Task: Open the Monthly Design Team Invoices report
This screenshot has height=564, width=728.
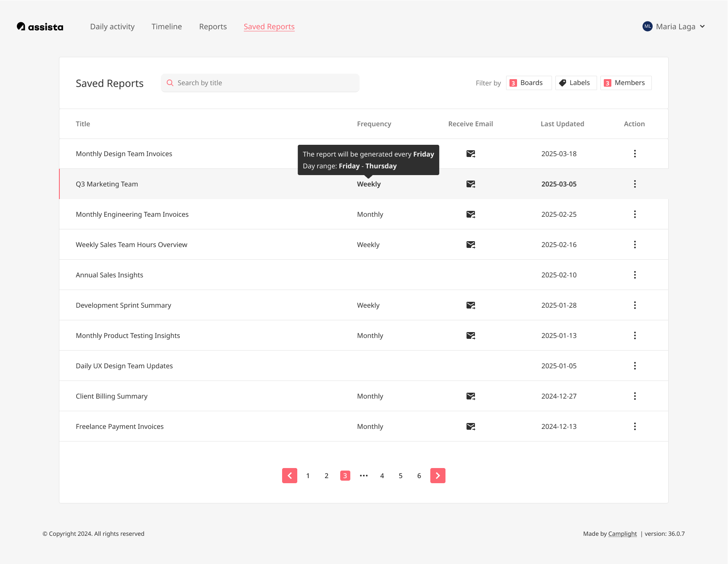Action: click(x=124, y=154)
